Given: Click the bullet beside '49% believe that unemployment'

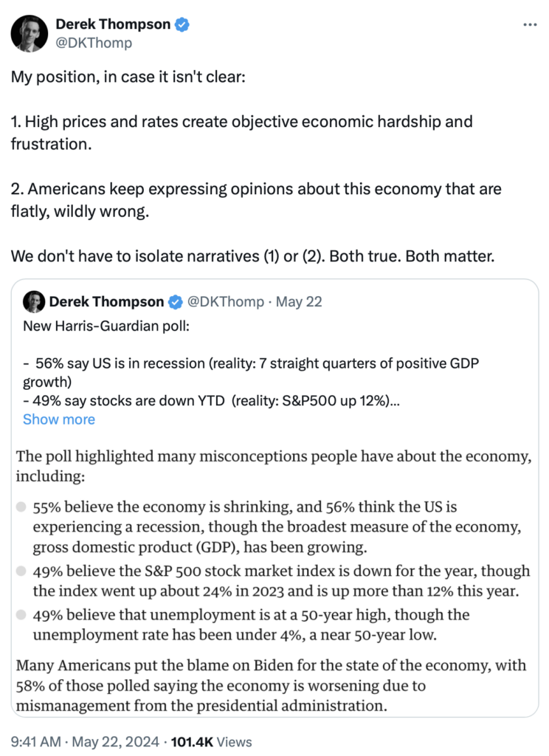Looking at the screenshot, I should (21, 614).
